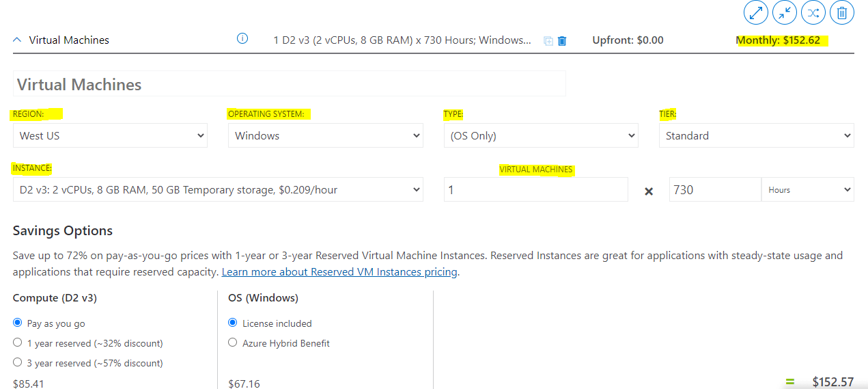Click the virtual machines count field showing 1
This screenshot has width=868, height=389.
click(x=536, y=189)
